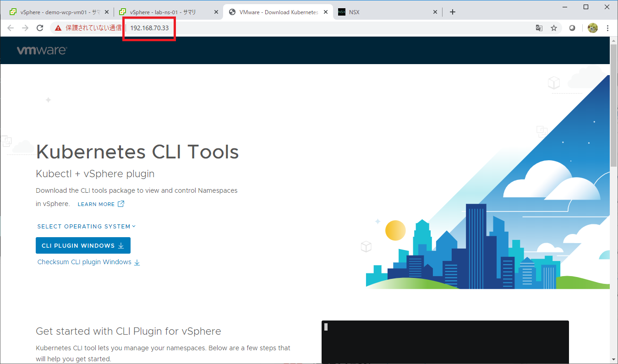Image resolution: width=618 pixels, height=364 pixels.
Task: Click the circular extension icon in toolbar
Action: pyautogui.click(x=572, y=28)
